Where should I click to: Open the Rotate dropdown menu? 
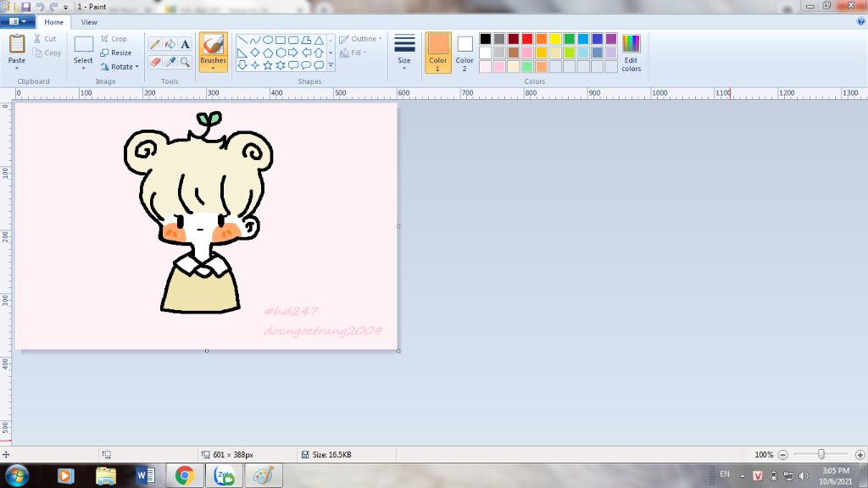pyautogui.click(x=120, y=66)
